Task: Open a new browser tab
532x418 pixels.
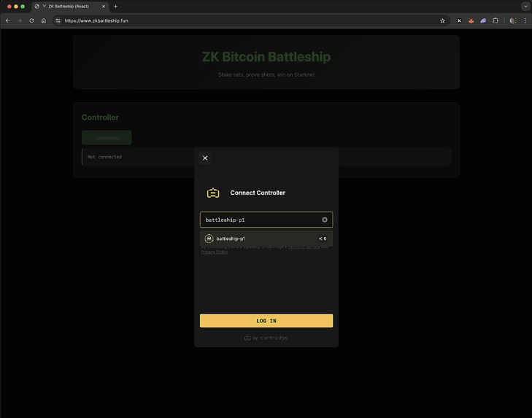Action: click(116, 6)
